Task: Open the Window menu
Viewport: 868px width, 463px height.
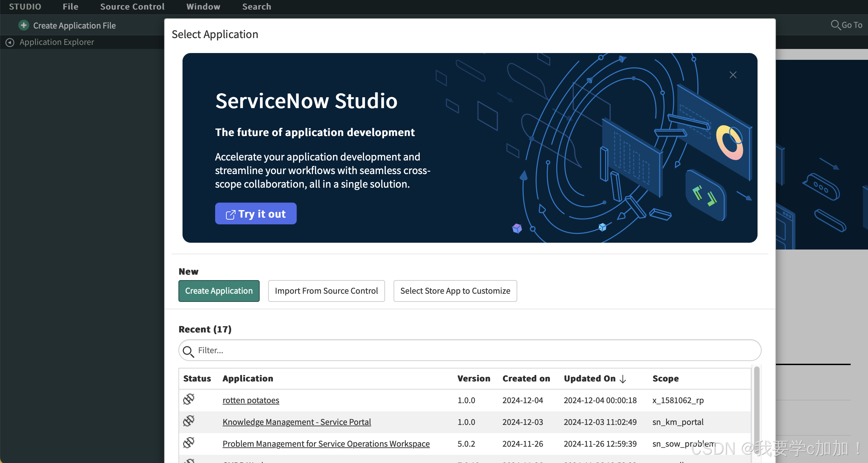Action: [x=203, y=7]
